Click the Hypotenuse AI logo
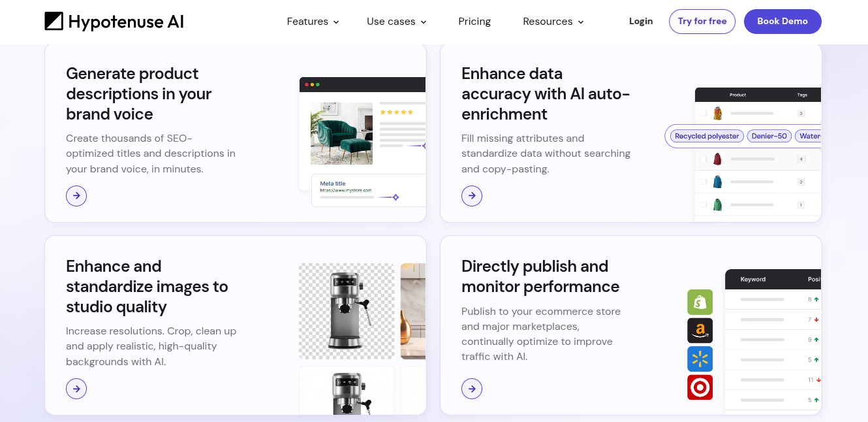868x422 pixels. point(114,21)
